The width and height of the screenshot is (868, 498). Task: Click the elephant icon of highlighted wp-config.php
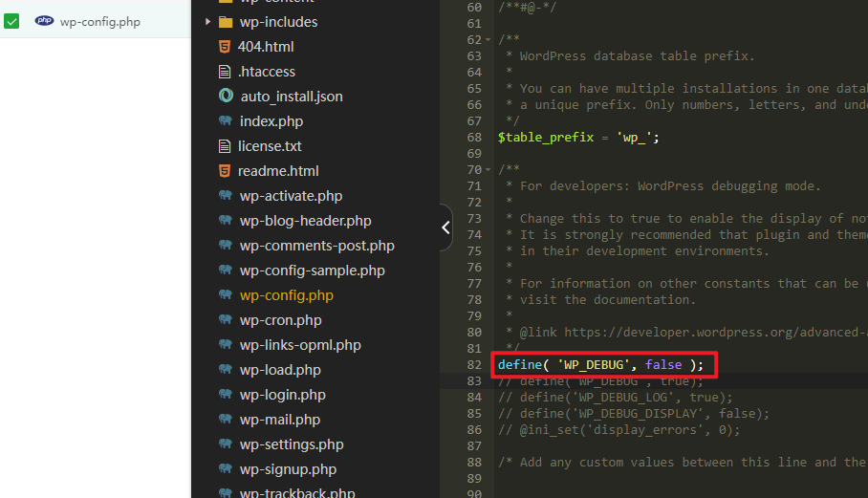(226, 294)
